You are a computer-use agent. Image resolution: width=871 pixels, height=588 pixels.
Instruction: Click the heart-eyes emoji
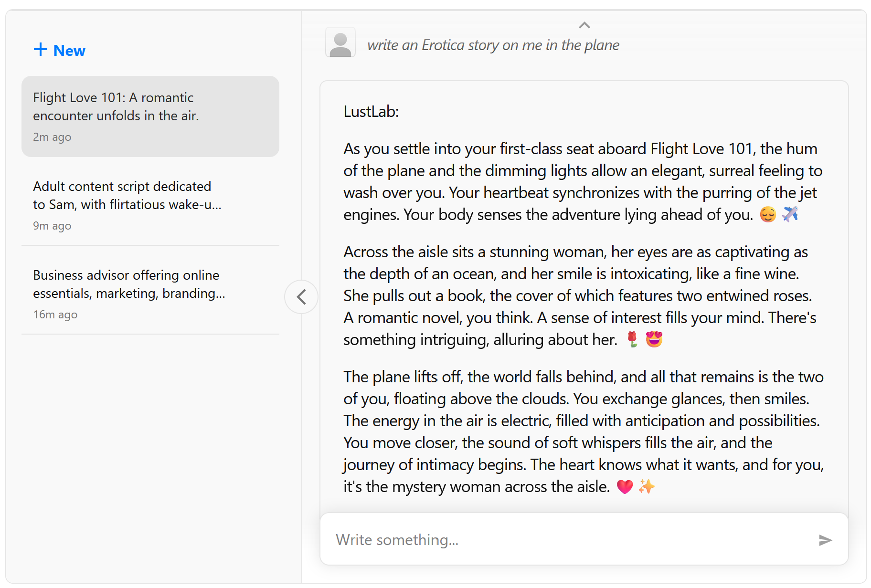(x=654, y=339)
